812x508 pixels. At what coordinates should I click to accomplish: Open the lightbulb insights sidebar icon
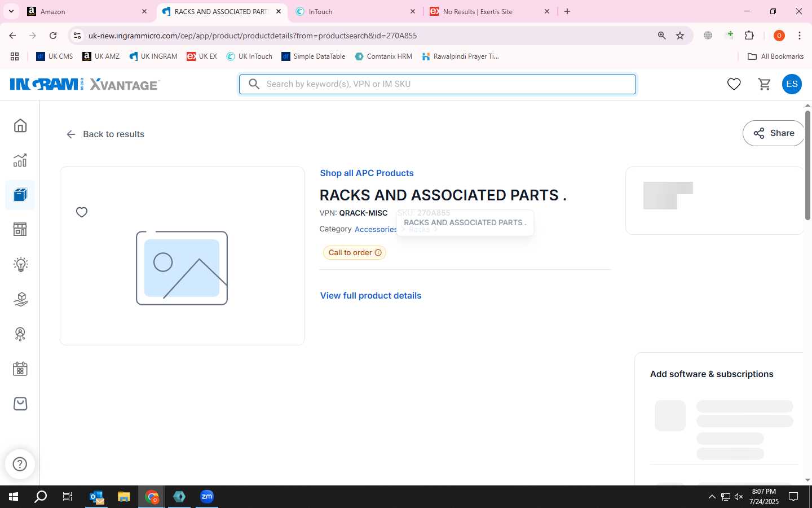point(20,264)
